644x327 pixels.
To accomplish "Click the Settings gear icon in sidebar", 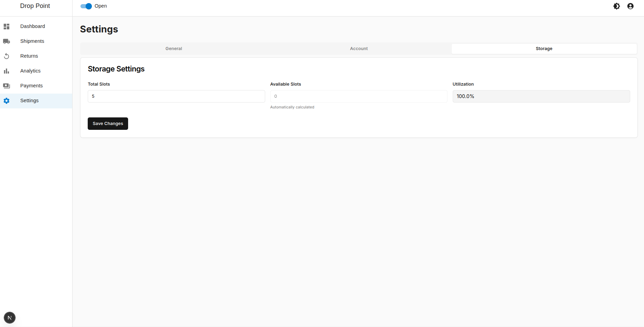I will (7, 100).
